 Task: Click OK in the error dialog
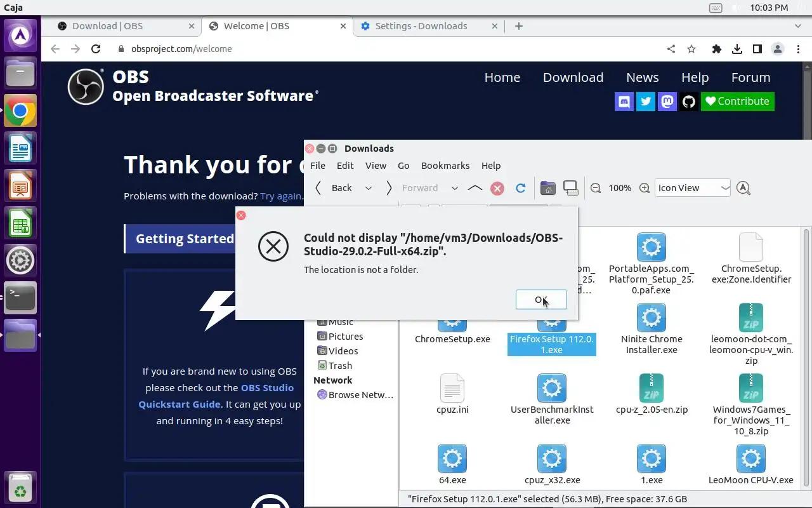541,300
